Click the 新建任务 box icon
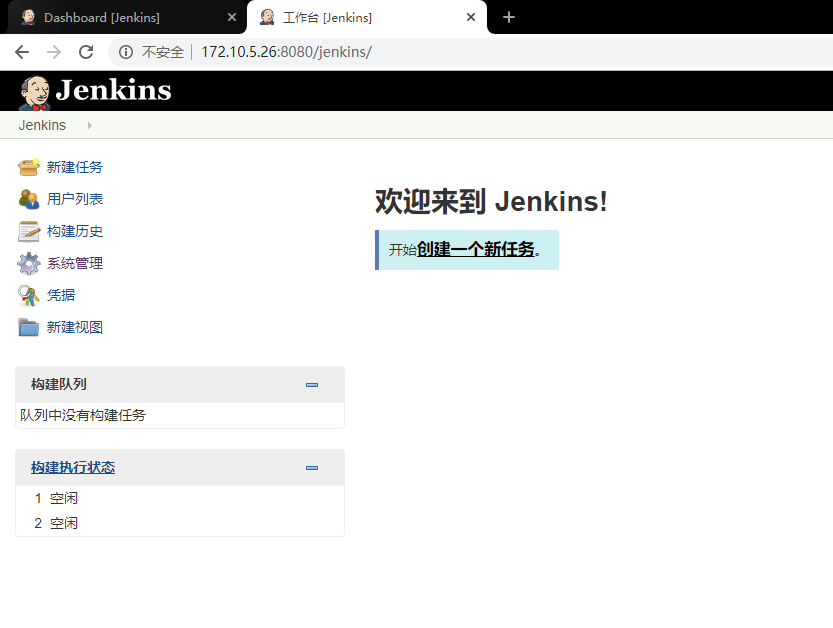 click(28, 167)
